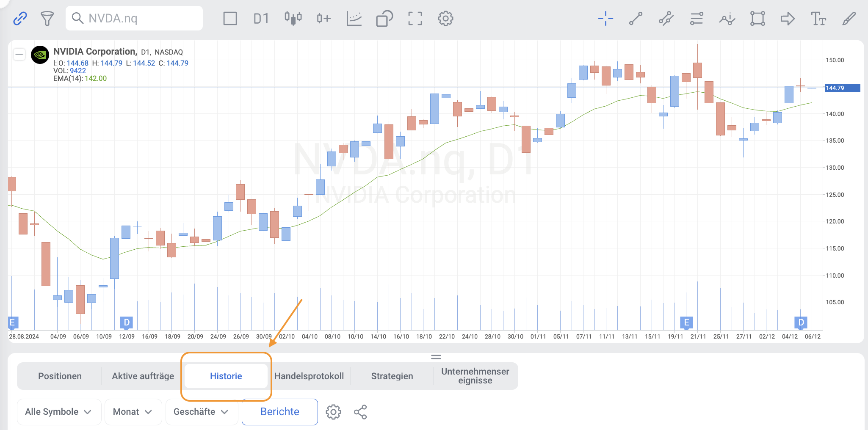868x430 pixels.
Task: Open the Unternehmensereignisse tab
Action: click(x=475, y=376)
